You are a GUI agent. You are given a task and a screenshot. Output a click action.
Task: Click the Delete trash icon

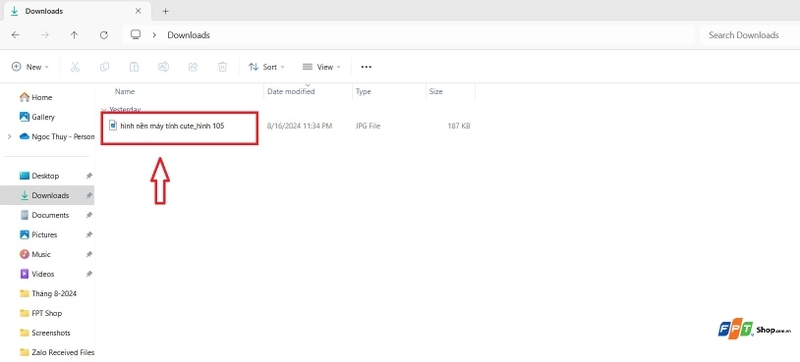tap(222, 67)
